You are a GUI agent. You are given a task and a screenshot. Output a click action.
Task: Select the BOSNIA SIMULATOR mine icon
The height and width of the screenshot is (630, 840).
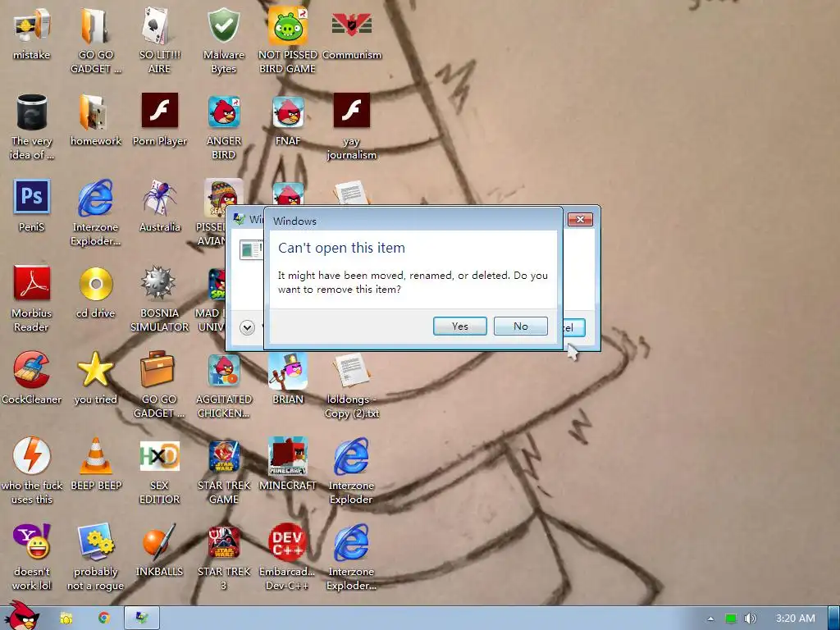point(159,299)
